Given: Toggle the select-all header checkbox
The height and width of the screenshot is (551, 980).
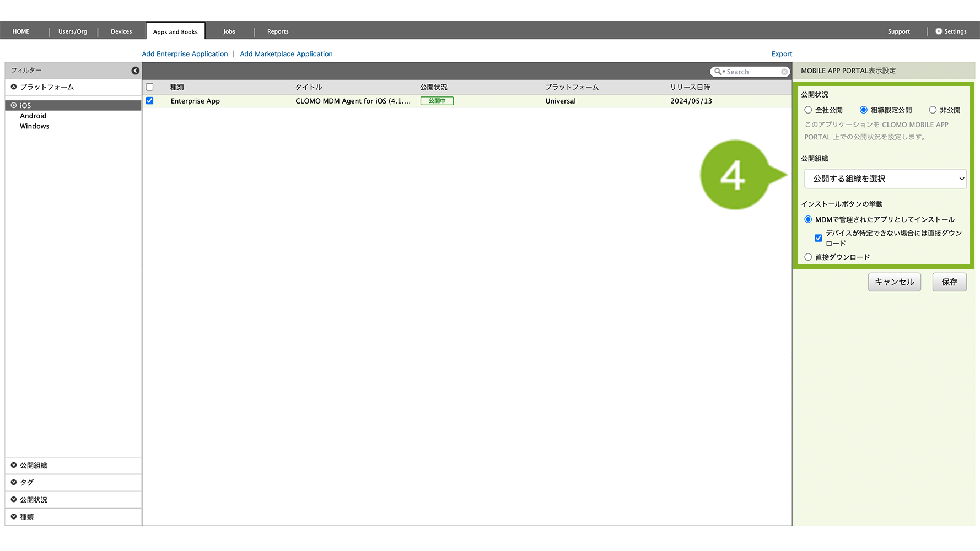Looking at the screenshot, I should tap(149, 87).
